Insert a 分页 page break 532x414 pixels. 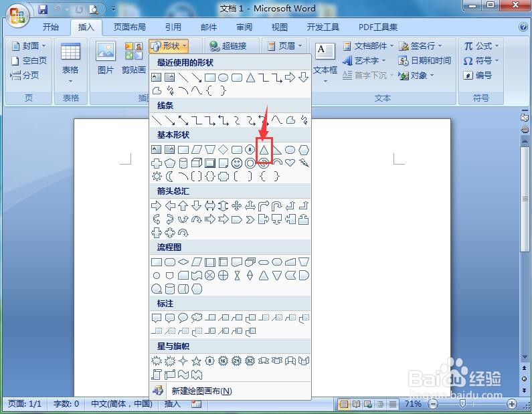[25, 76]
